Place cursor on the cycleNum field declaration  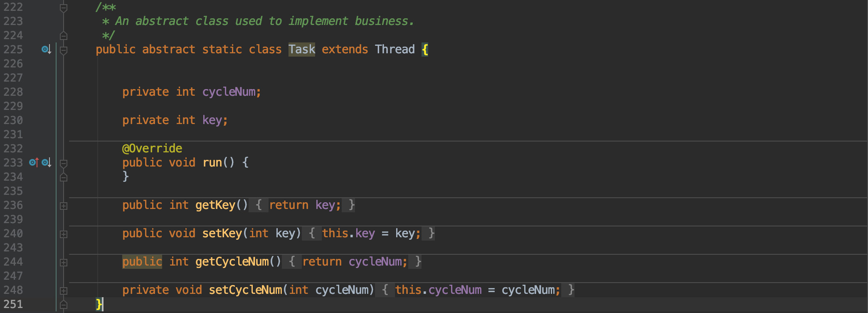point(229,92)
